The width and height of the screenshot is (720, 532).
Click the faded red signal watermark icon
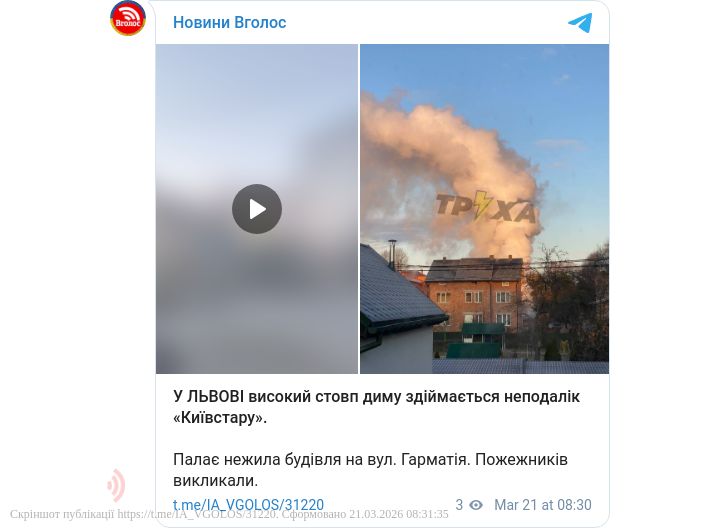pyautogui.click(x=116, y=485)
